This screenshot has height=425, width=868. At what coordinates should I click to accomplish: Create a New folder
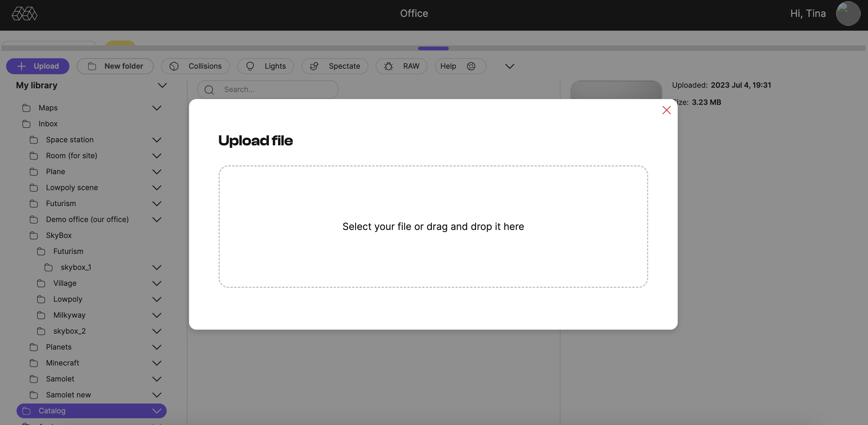pyautogui.click(x=115, y=66)
